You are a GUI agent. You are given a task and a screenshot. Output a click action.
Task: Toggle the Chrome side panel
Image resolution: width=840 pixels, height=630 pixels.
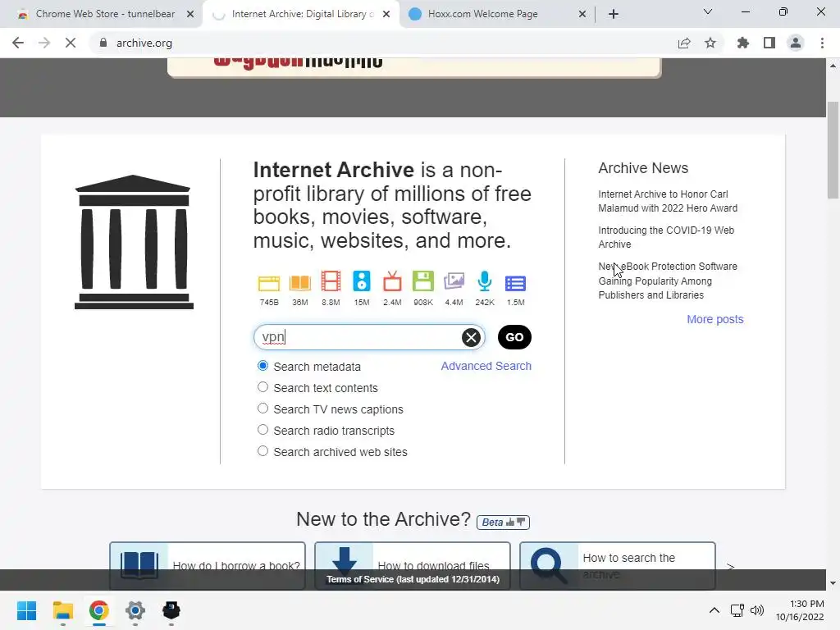[x=769, y=43]
